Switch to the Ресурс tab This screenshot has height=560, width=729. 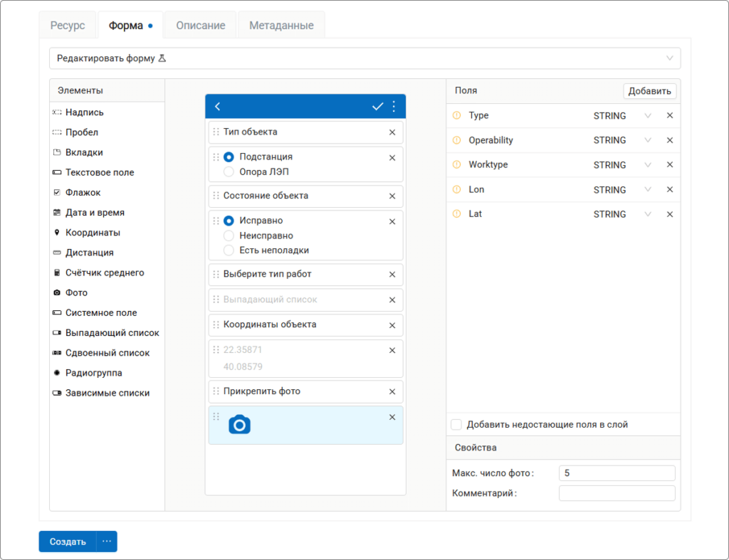tap(68, 25)
